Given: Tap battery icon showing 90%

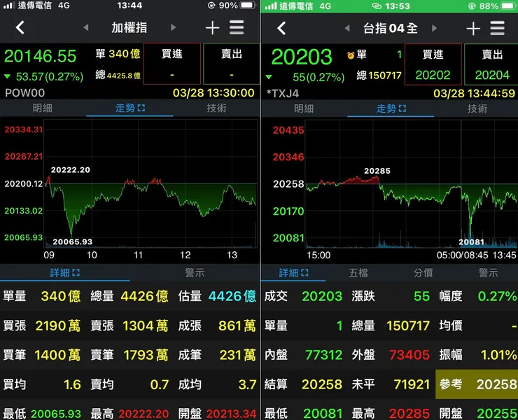Looking at the screenshot, I should tap(248, 6).
